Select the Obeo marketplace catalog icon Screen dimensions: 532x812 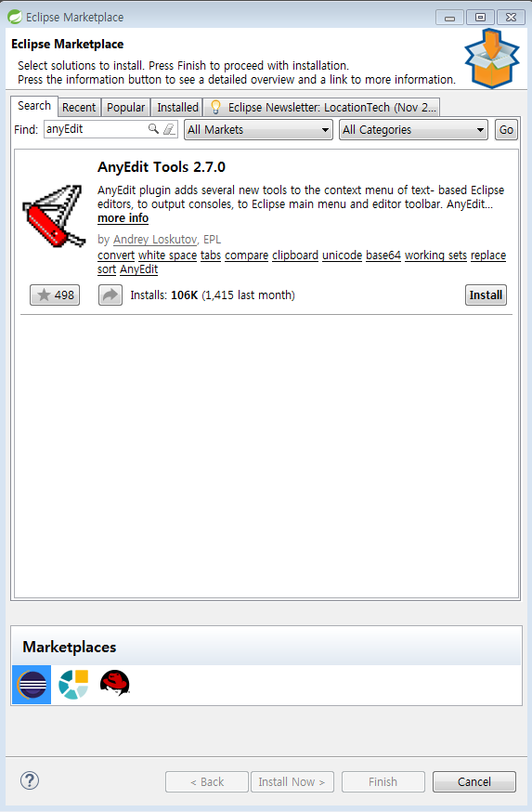point(73,685)
